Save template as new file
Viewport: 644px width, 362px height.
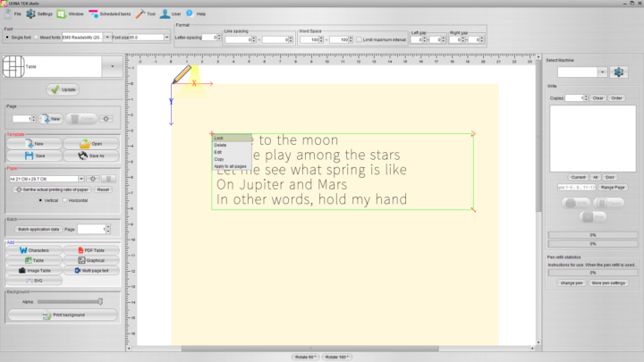[91, 156]
